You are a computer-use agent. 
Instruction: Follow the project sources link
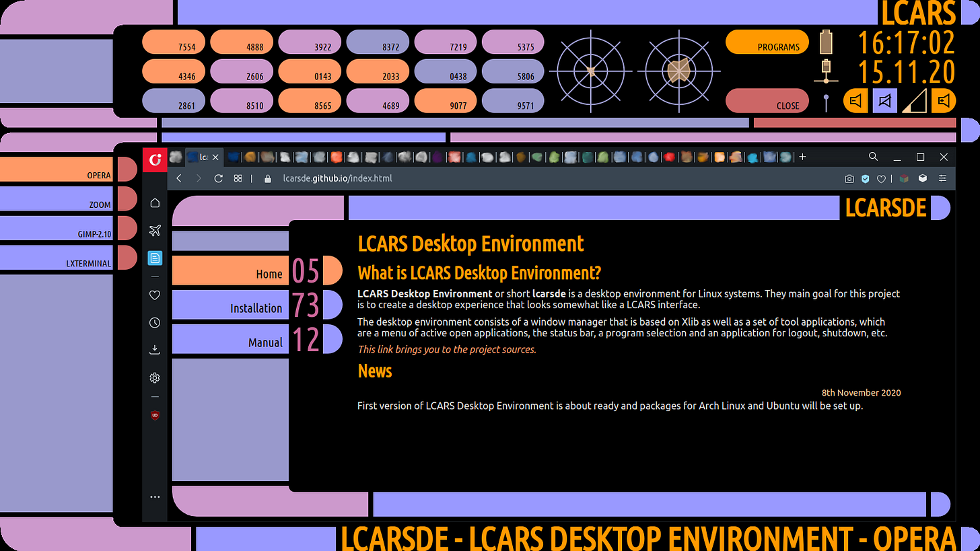pos(446,349)
